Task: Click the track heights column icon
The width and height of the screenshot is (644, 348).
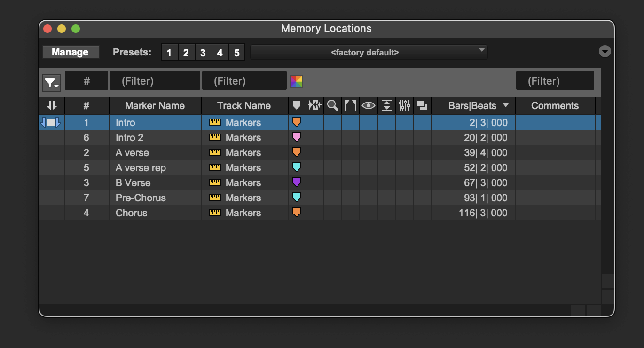Action: [x=386, y=106]
